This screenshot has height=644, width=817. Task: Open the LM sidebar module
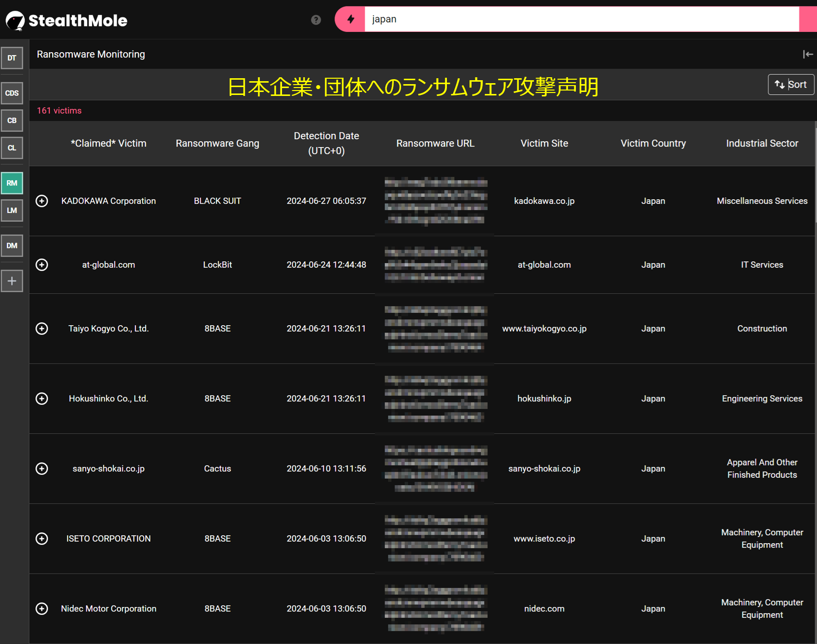click(12, 211)
